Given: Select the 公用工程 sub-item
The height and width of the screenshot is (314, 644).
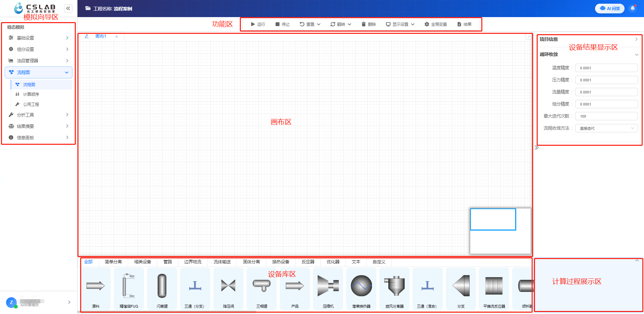Looking at the screenshot, I should tap(42, 105).
